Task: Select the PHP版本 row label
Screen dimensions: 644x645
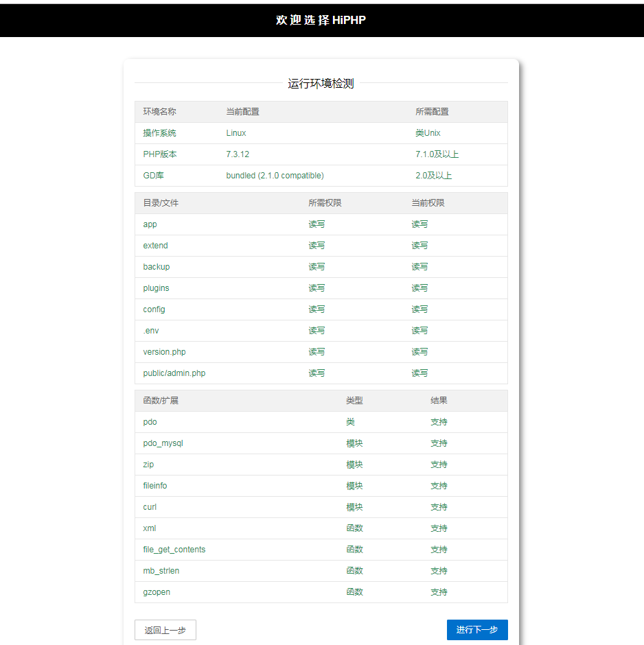Action: (x=160, y=154)
